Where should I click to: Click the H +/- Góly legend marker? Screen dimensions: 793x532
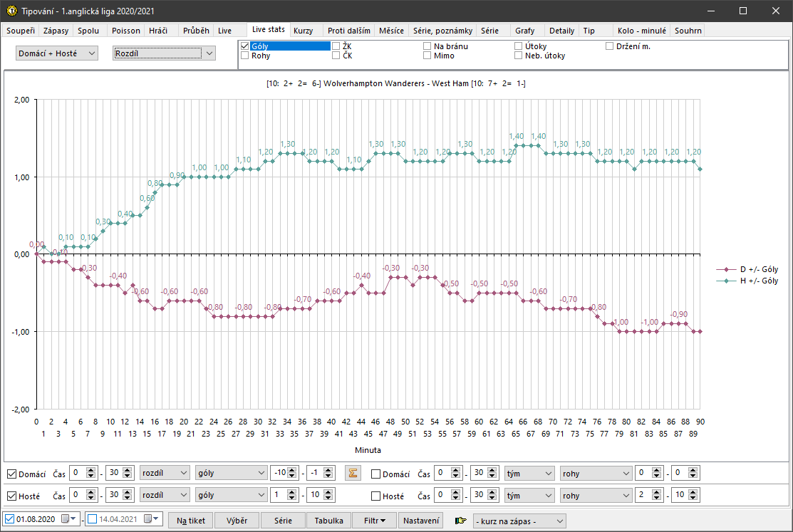pyautogui.click(x=725, y=281)
